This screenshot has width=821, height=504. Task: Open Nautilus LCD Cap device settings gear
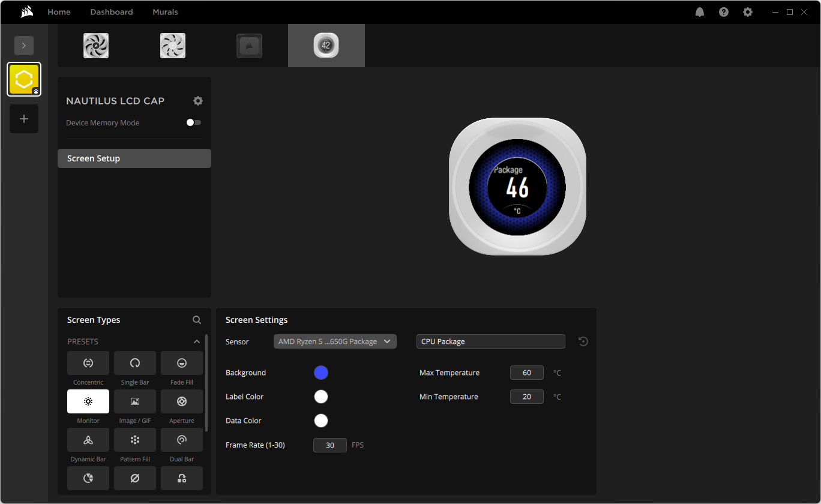pyautogui.click(x=198, y=101)
